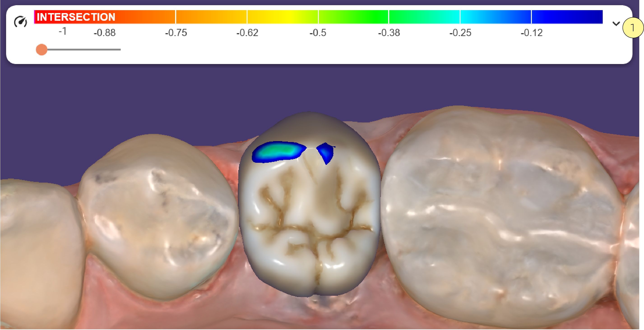
Task: Click the scale value -0.12
Action: click(531, 32)
